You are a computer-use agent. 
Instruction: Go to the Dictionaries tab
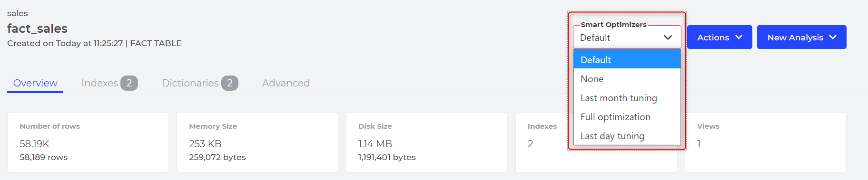click(200, 83)
